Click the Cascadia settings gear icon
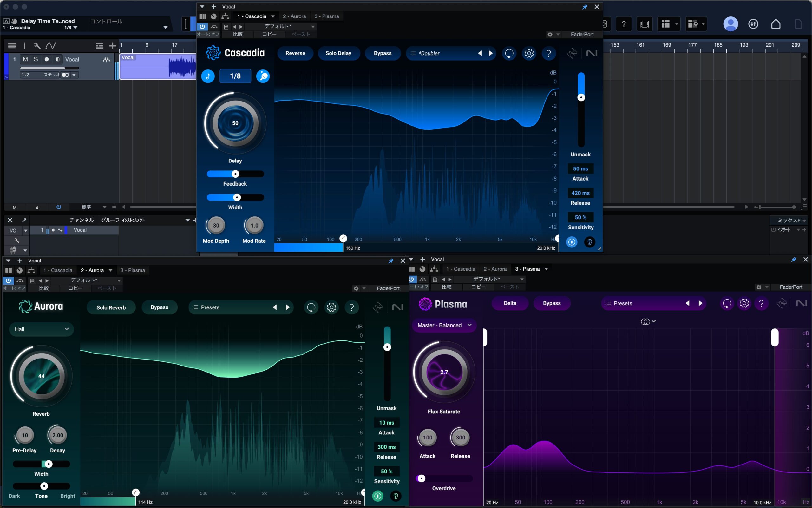The width and height of the screenshot is (812, 508). (x=529, y=53)
